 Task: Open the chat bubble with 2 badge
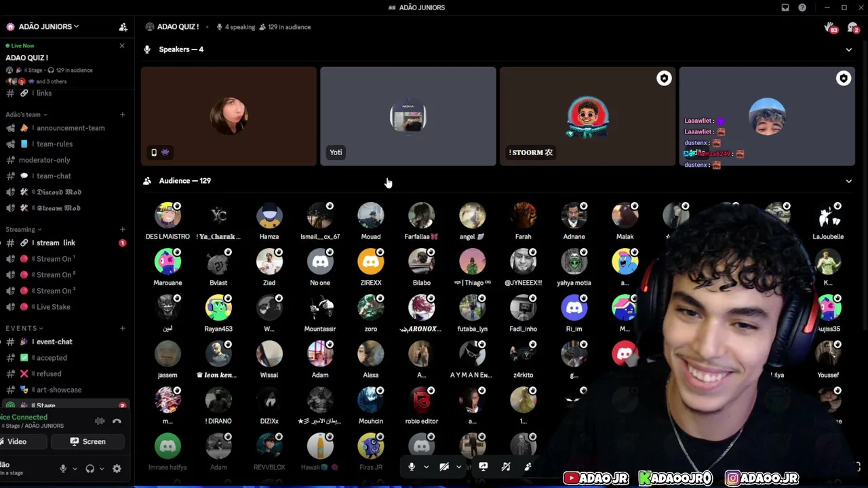(852, 27)
